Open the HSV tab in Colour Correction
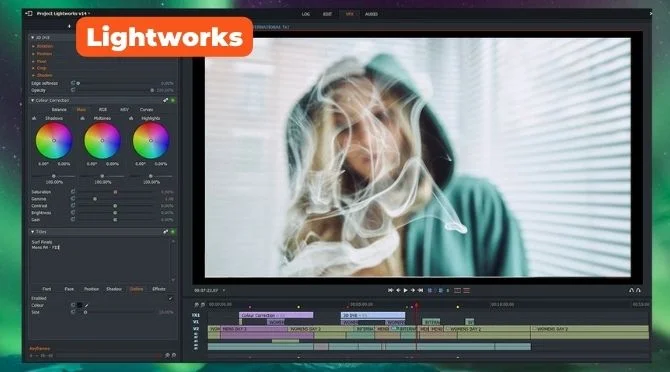 124,110
